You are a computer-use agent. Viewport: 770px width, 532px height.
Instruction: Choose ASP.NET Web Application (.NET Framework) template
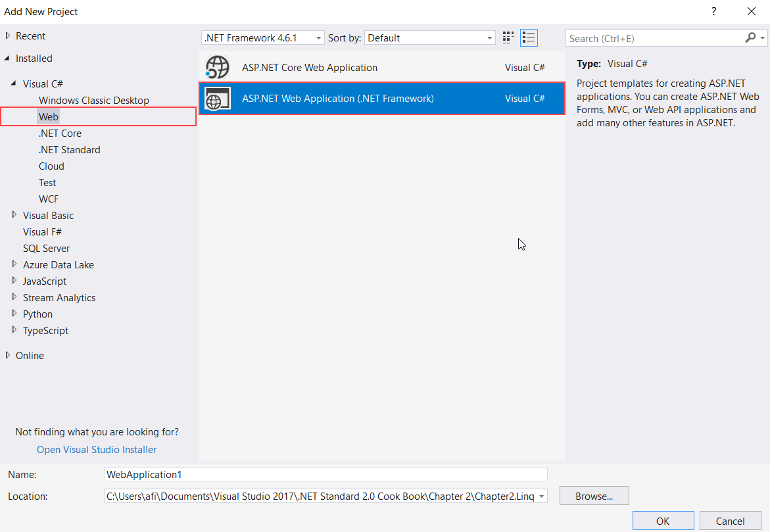(382, 98)
